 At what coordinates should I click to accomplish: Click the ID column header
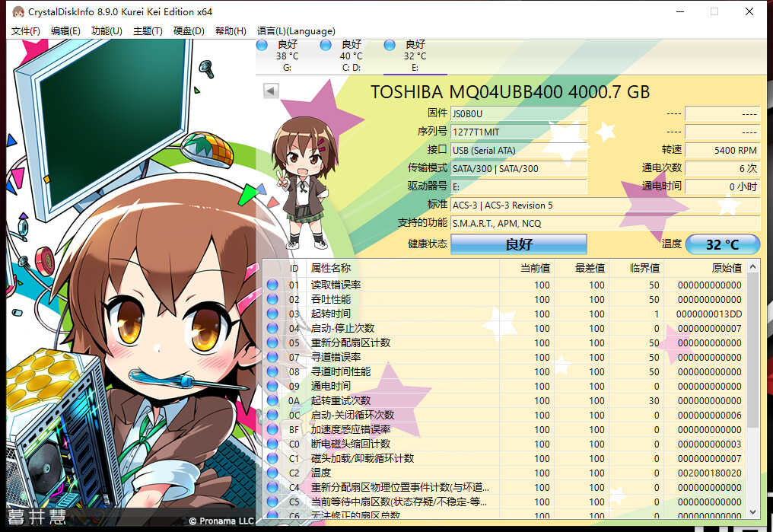point(294,268)
